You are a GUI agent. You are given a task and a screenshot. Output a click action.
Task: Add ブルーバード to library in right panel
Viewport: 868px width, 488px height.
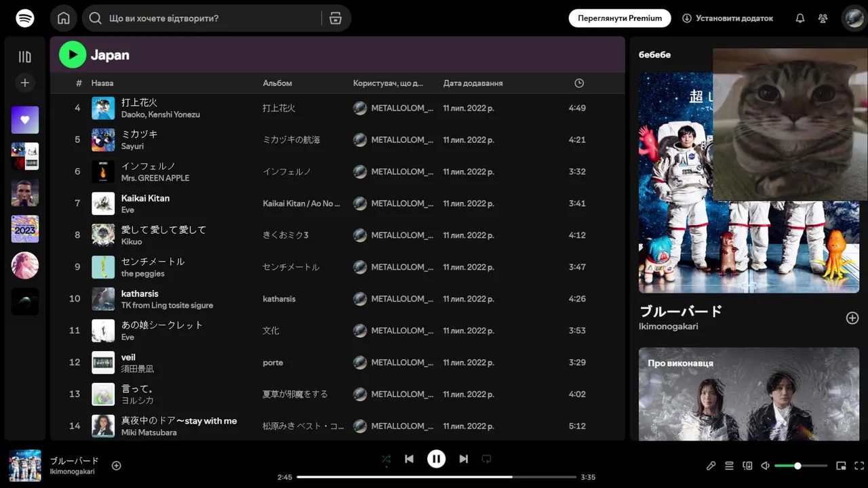point(852,318)
